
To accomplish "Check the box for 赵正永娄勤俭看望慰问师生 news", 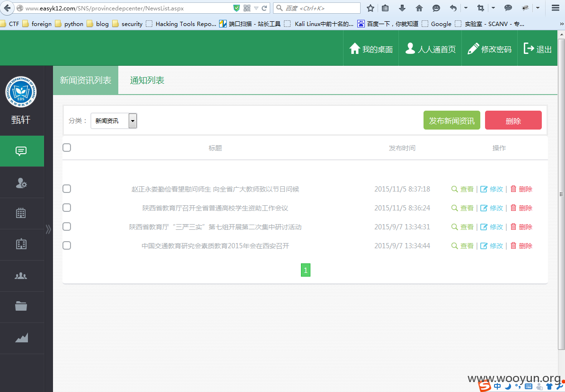I will [x=67, y=189].
